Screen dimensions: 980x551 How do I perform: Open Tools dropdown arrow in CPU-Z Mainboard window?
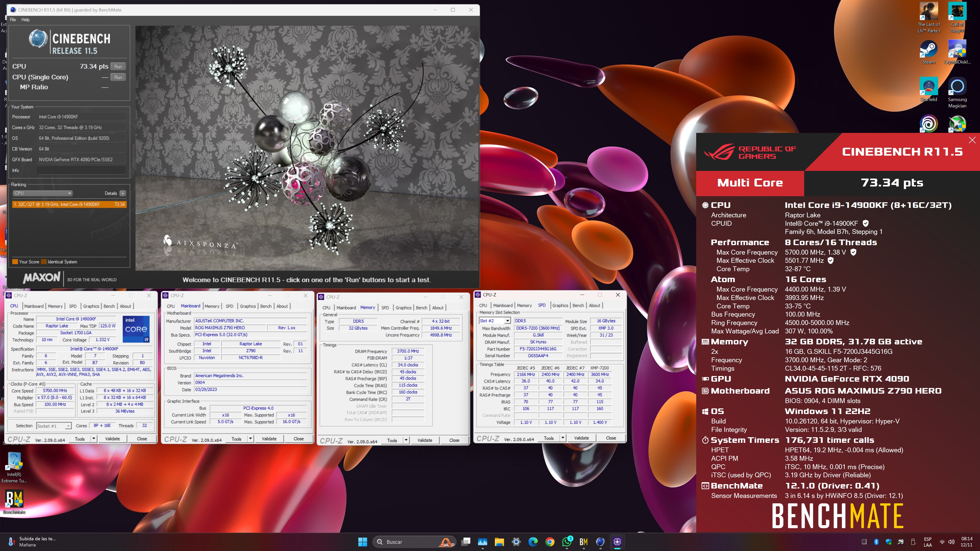click(250, 439)
